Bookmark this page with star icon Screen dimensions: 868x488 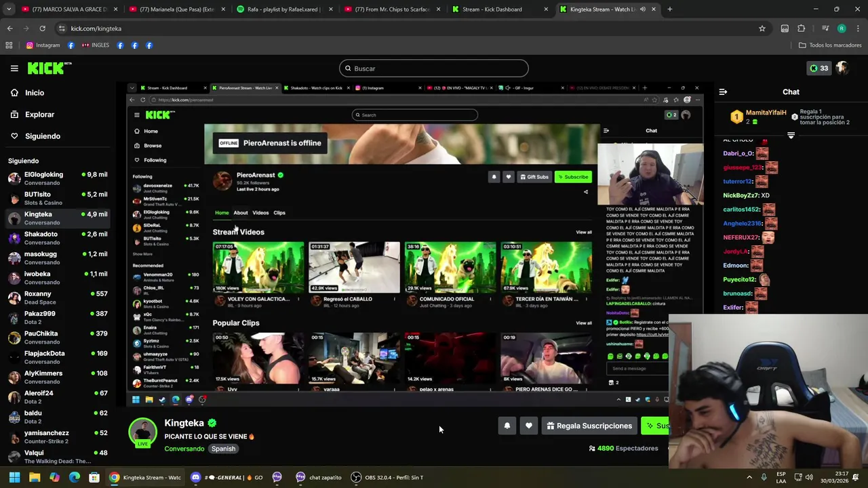pyautogui.click(x=762, y=28)
